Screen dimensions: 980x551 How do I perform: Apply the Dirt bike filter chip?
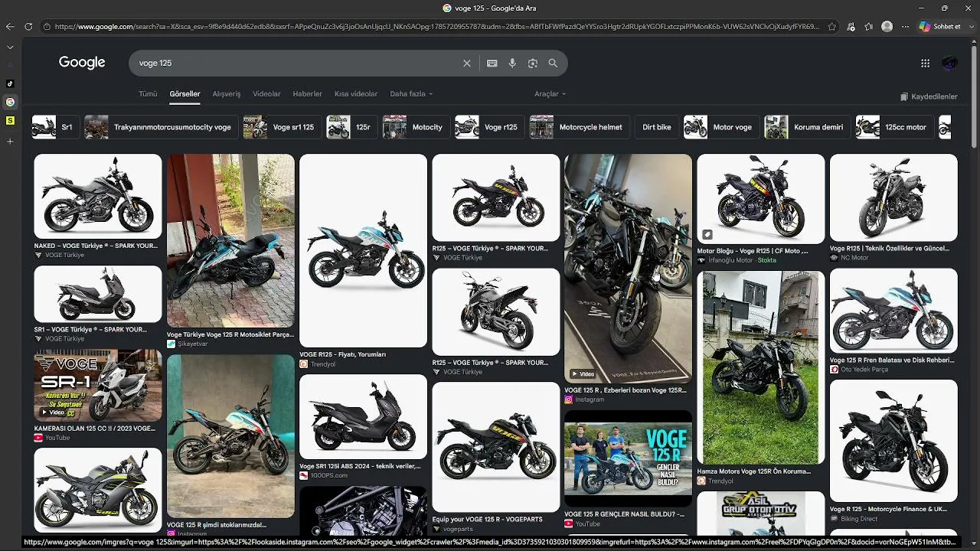click(656, 127)
